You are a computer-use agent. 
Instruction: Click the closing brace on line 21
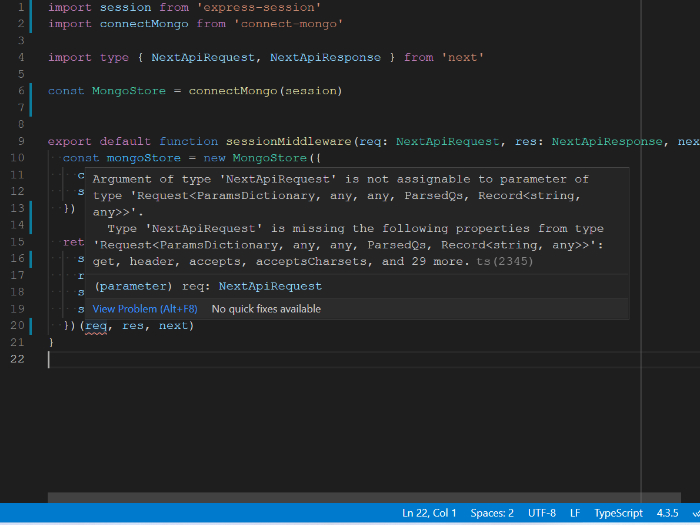[51, 342]
